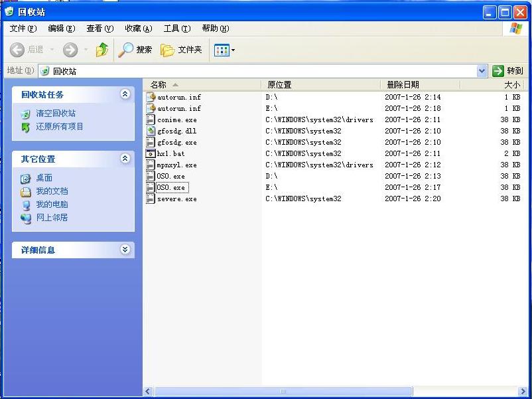Collapse the 回收站任务 panel

point(125,94)
